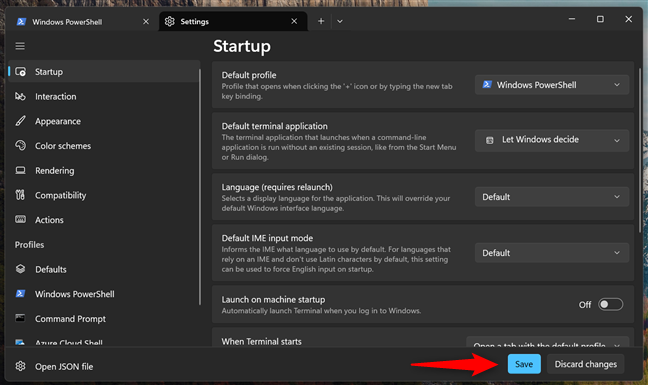Minimize the Terminal window
This screenshot has width=648, height=385.
point(572,19)
